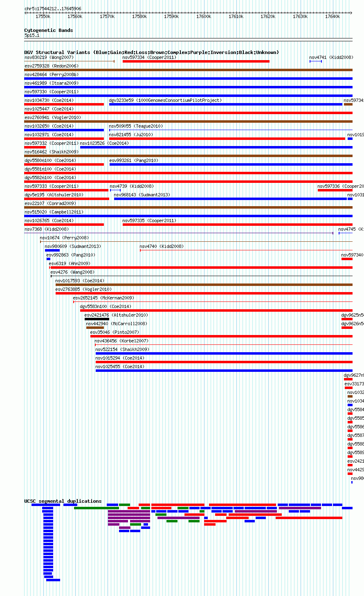Viewport: 364px width, 596px height.
Task: Click esv6319 (Ahn2009) label
Action: tap(70, 263)
